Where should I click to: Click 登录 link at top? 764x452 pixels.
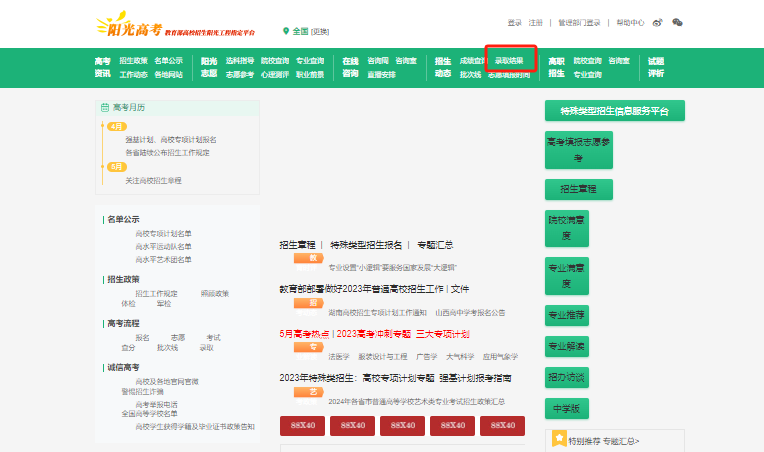[515, 23]
